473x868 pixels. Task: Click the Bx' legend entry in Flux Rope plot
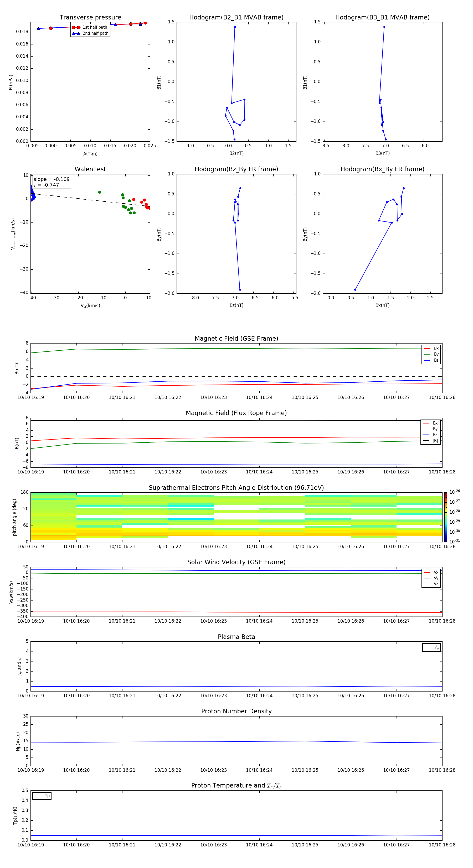click(431, 423)
